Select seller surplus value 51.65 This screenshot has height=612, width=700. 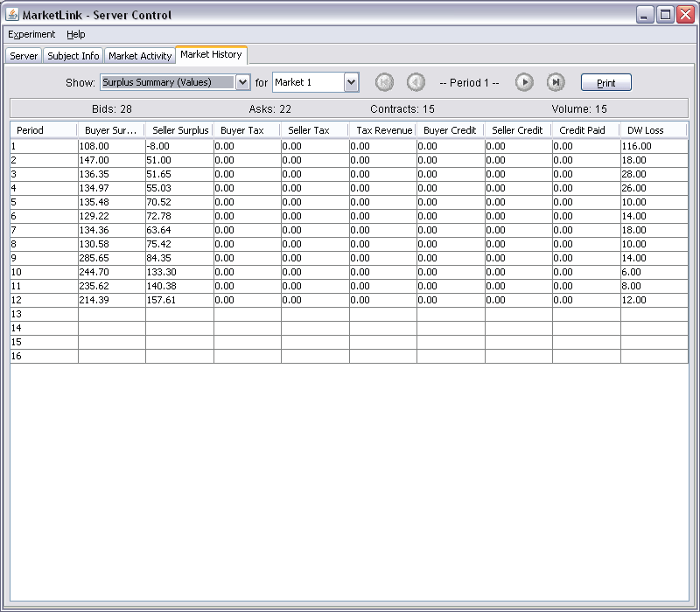[179, 174]
